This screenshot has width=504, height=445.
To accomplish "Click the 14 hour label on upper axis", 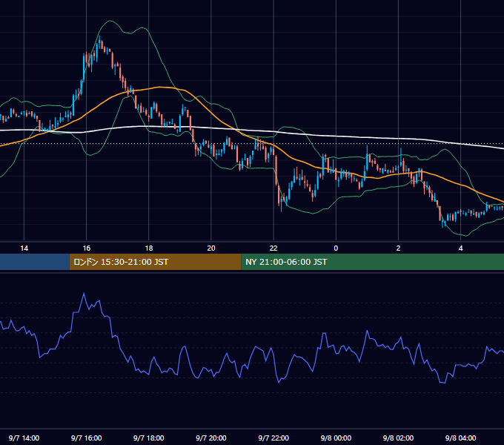I will coord(24,248).
